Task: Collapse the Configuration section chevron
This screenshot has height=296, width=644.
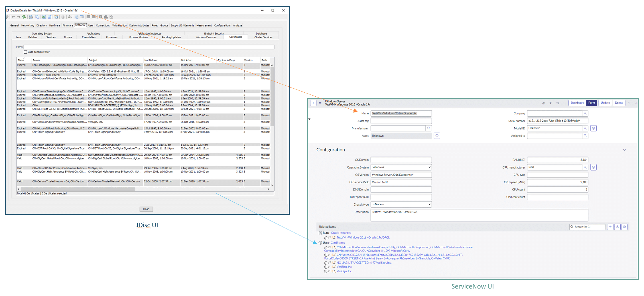Action: [625, 149]
